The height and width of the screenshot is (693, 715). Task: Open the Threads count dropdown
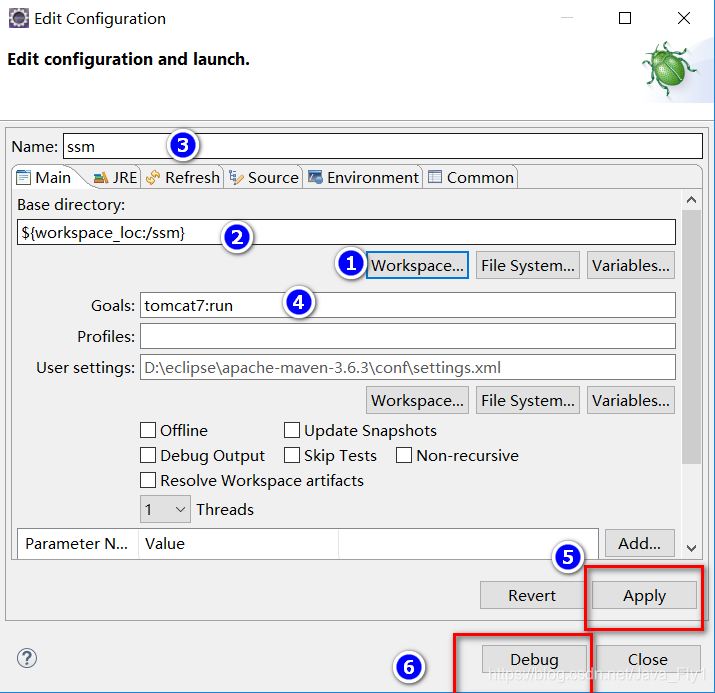point(166,509)
